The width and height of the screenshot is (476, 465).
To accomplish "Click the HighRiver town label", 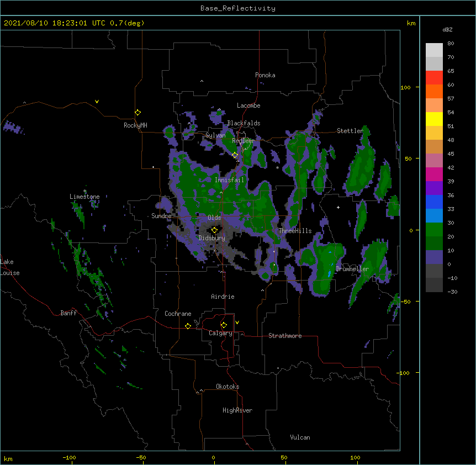I will 237,410.
